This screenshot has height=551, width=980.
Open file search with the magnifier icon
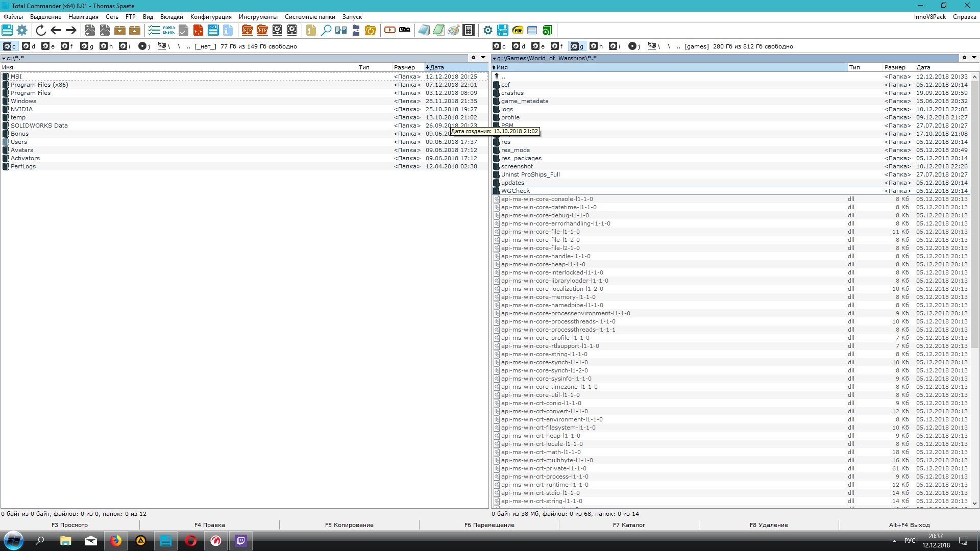click(326, 30)
